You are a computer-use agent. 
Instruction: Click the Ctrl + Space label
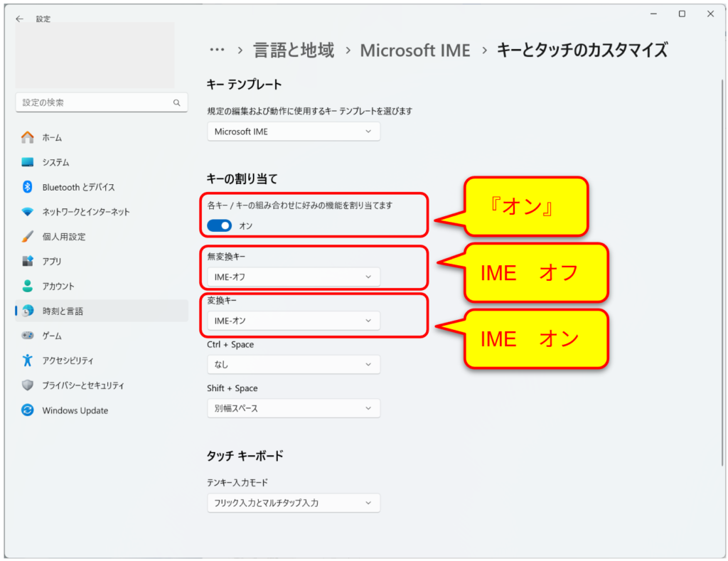click(230, 344)
